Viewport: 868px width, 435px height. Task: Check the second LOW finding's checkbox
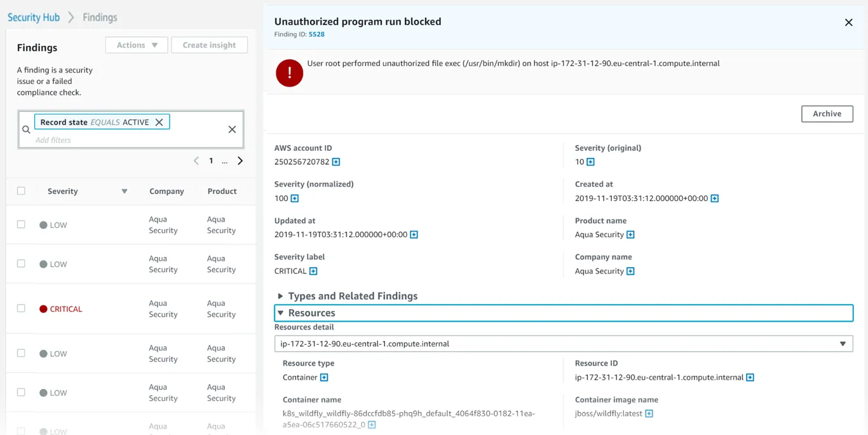pos(21,263)
